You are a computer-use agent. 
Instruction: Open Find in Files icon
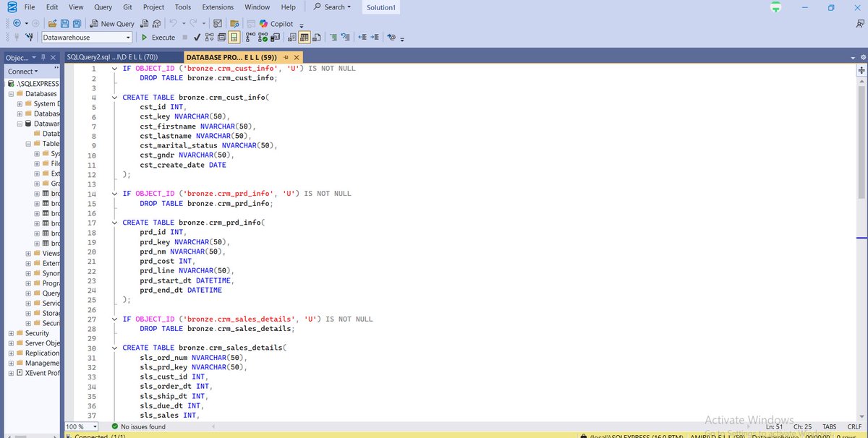234,24
